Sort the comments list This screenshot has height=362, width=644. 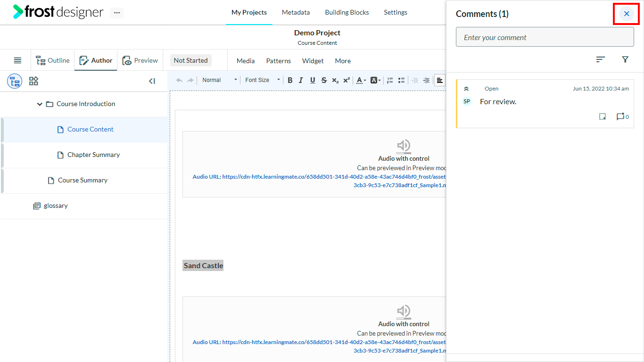600,59
